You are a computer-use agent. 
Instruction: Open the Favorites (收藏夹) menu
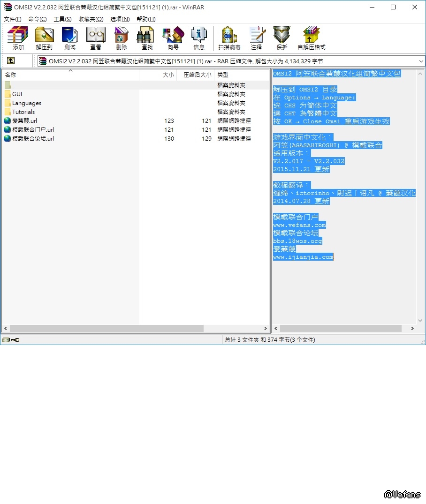tap(91, 19)
